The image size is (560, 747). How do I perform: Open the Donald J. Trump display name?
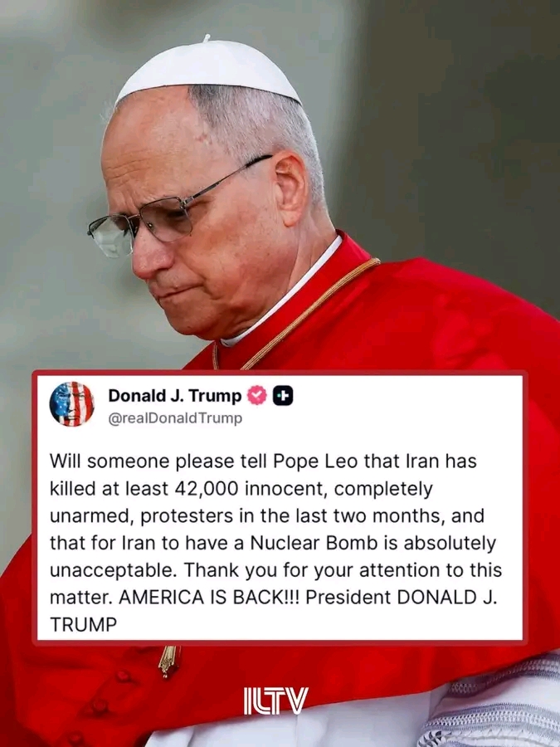(x=175, y=395)
